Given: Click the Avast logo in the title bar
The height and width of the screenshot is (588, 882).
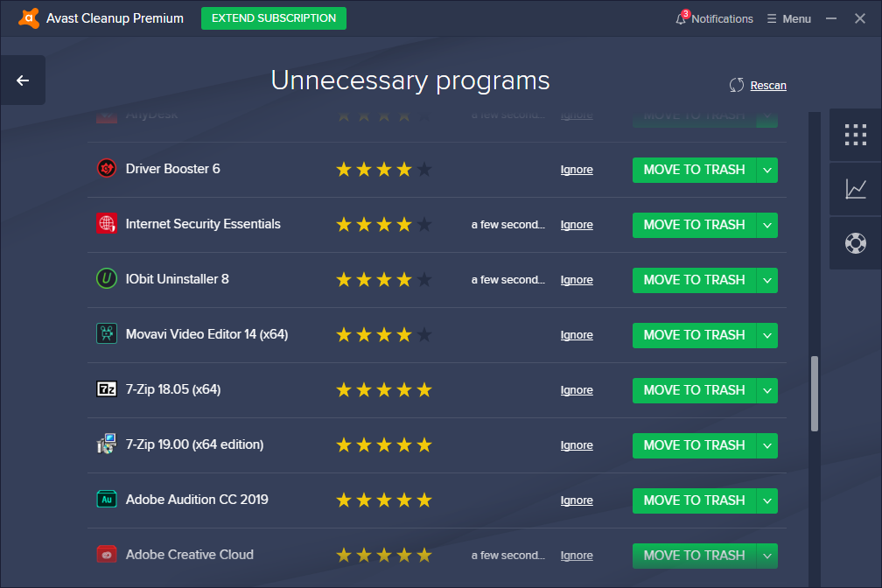Looking at the screenshot, I should pyautogui.click(x=29, y=17).
